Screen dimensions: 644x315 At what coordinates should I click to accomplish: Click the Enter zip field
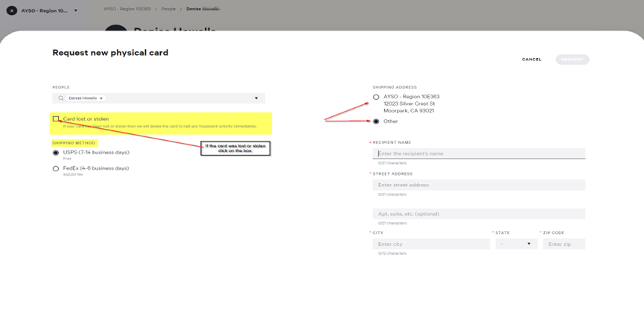pyautogui.click(x=564, y=244)
